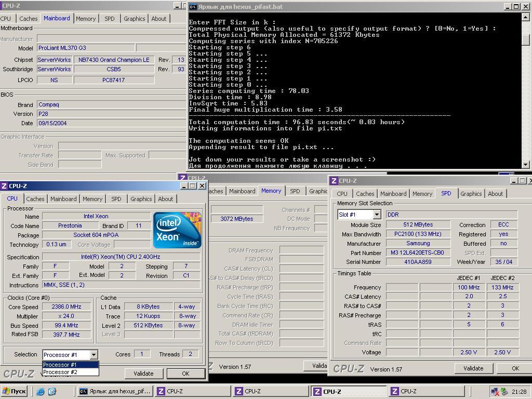
Task: Click the ProLiant ML370 G3 model field
Action: pos(86,48)
